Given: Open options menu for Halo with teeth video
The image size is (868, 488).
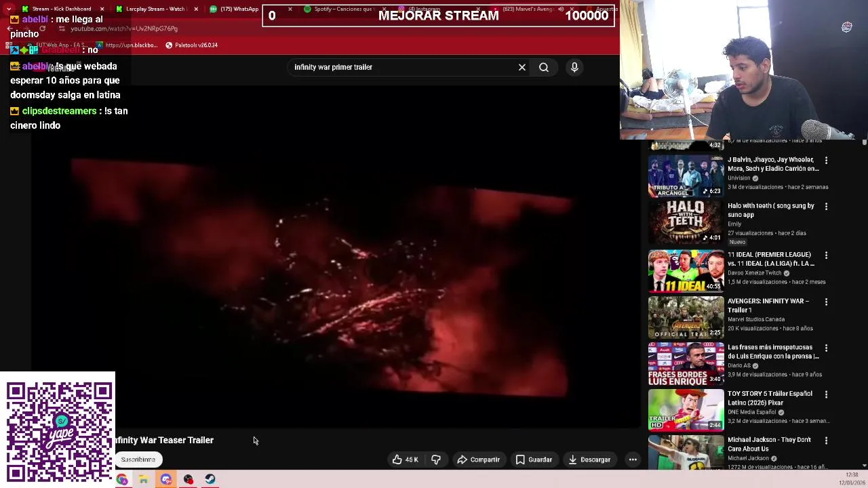Looking at the screenshot, I should pos(826,206).
